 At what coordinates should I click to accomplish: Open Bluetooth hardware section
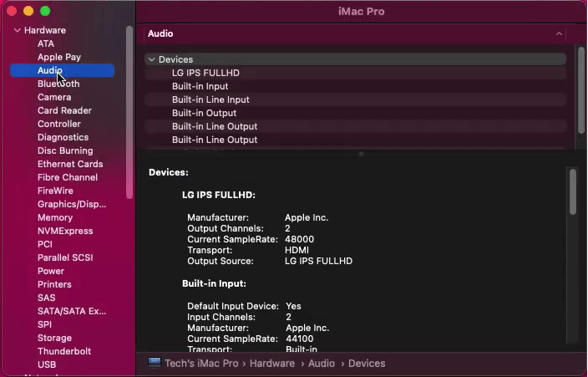click(58, 84)
